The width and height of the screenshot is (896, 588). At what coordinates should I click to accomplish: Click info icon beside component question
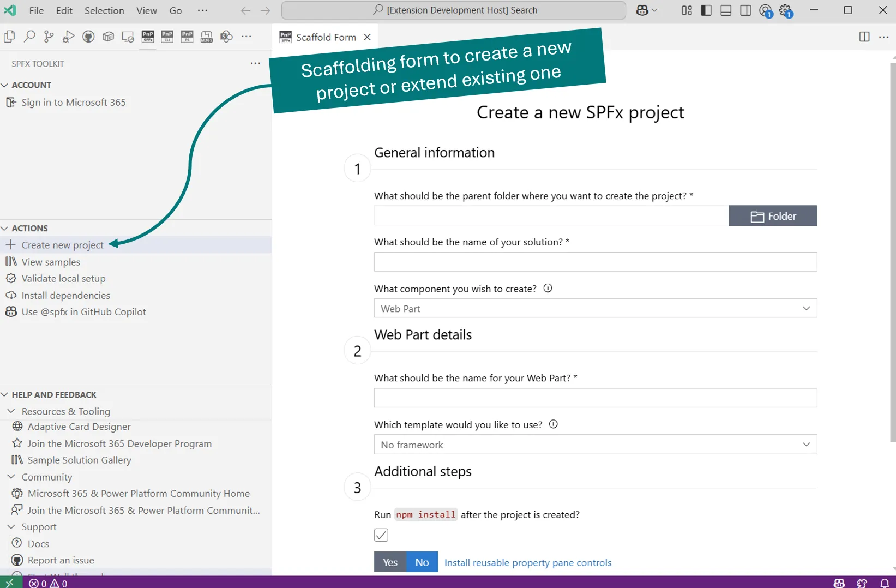(548, 289)
